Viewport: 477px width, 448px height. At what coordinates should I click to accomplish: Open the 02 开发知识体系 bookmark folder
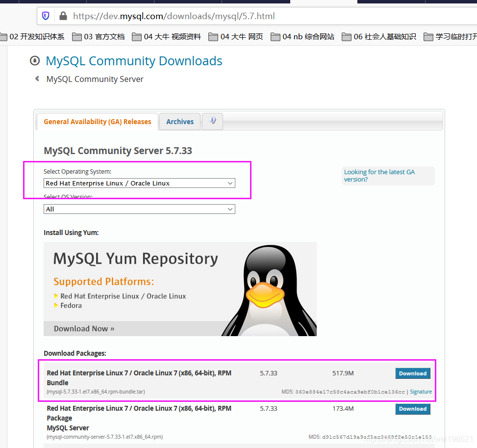pyautogui.click(x=32, y=37)
